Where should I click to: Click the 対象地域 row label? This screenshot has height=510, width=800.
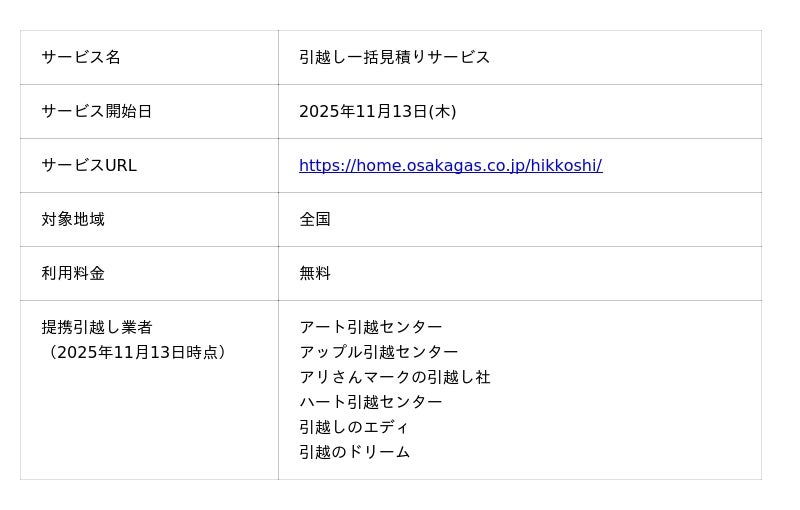point(73,220)
